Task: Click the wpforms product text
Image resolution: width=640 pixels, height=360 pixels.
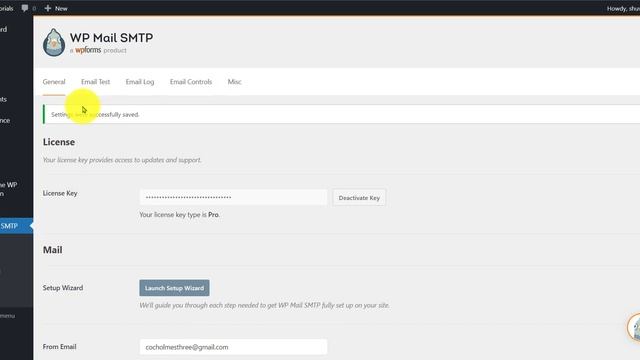Action: point(98,50)
